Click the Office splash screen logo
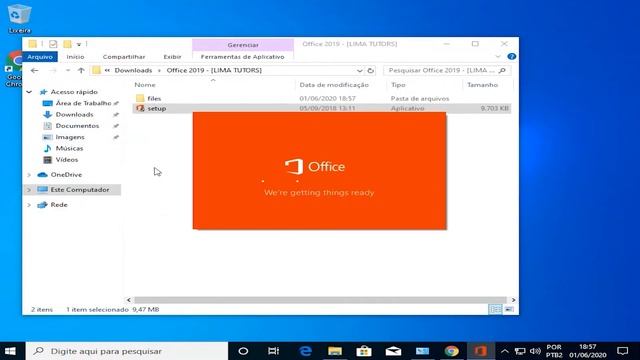640x360 pixels. pos(315,167)
